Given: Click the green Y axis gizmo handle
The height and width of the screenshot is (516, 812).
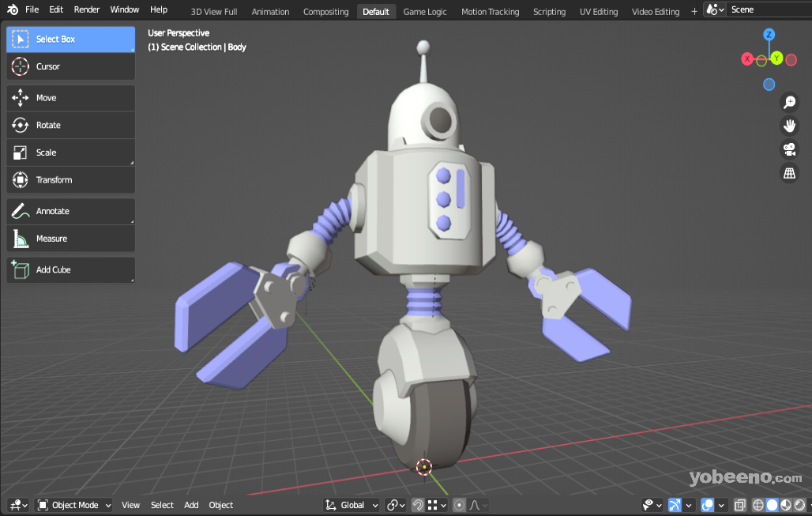Looking at the screenshot, I should pos(776,58).
